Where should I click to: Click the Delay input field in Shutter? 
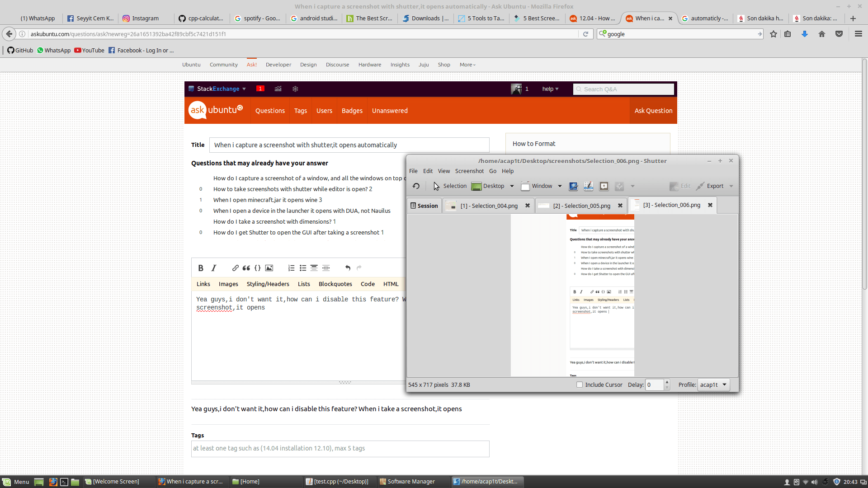[654, 385]
